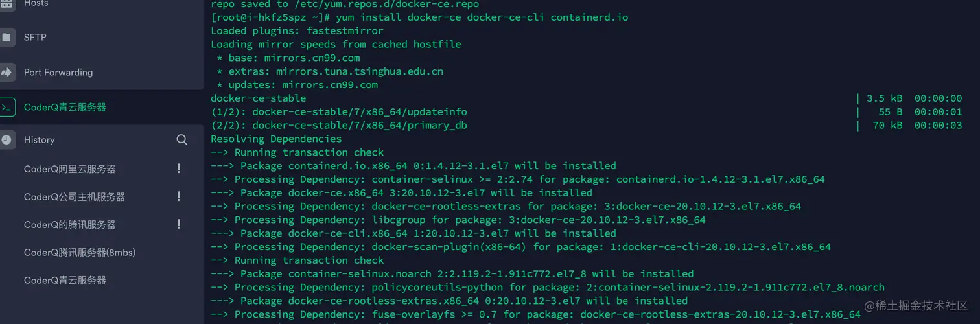Click the yum install docker-ce command line
Image resolution: width=980 pixels, height=324 pixels.
coord(419,17)
